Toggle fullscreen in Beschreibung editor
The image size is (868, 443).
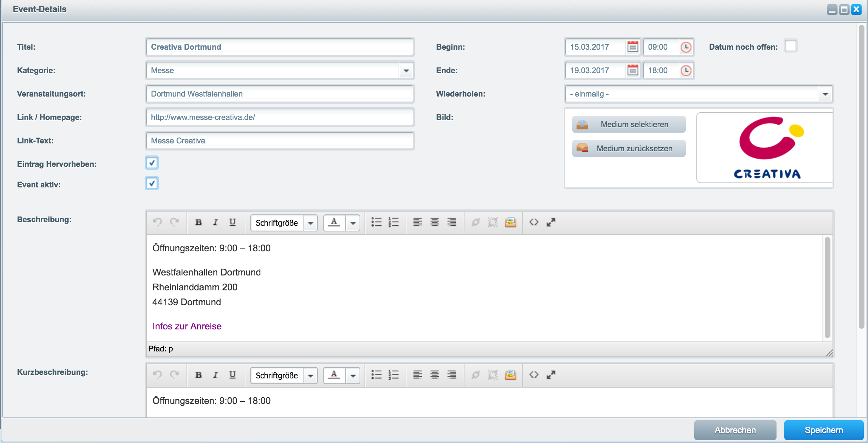click(x=551, y=222)
